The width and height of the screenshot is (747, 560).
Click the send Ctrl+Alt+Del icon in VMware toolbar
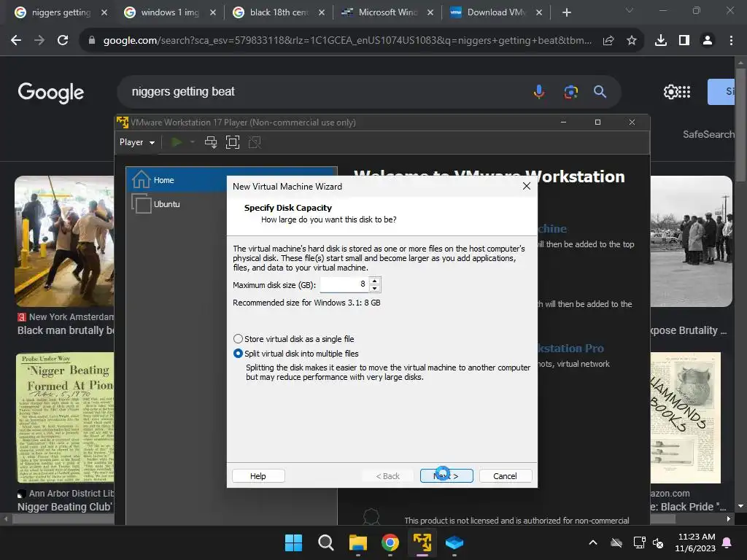[x=211, y=142]
